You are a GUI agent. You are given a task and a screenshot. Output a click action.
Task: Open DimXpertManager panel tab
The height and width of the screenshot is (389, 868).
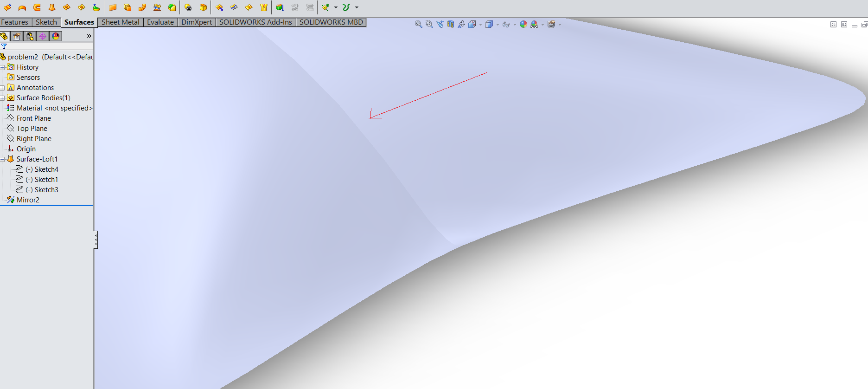(x=43, y=36)
